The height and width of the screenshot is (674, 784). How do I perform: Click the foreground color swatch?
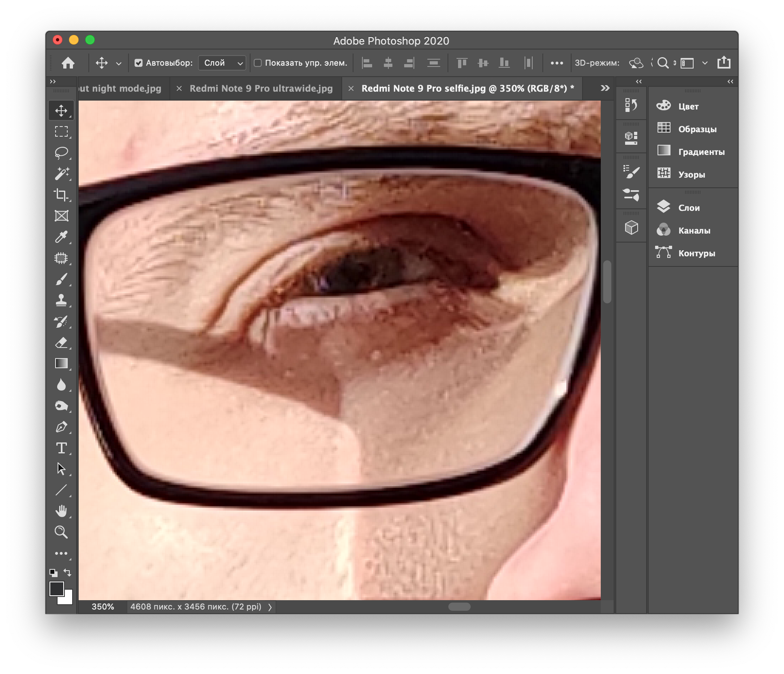point(56,588)
